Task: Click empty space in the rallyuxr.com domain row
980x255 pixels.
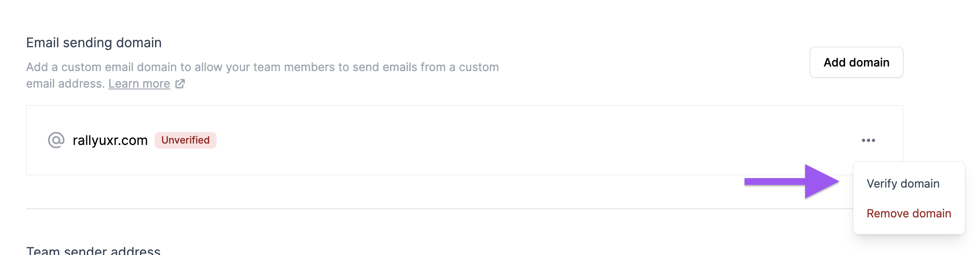Action: (x=505, y=140)
